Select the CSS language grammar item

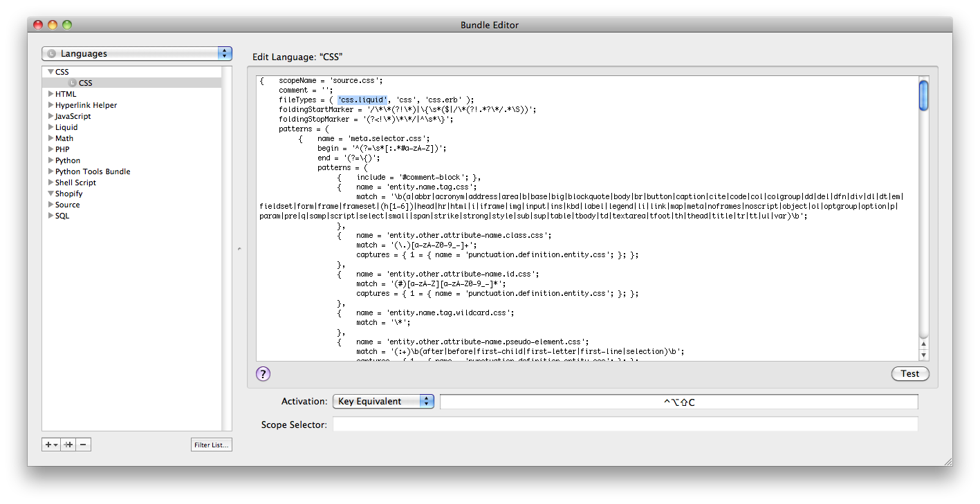coord(85,83)
